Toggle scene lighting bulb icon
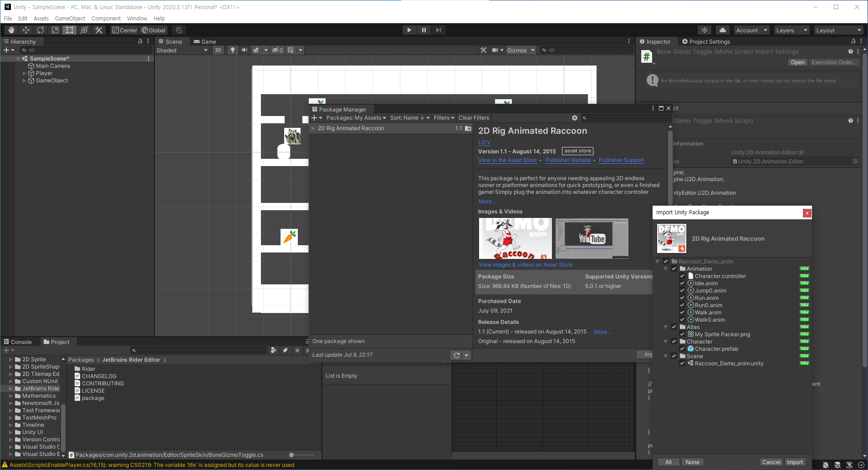This screenshot has height=470, width=868. click(x=233, y=50)
